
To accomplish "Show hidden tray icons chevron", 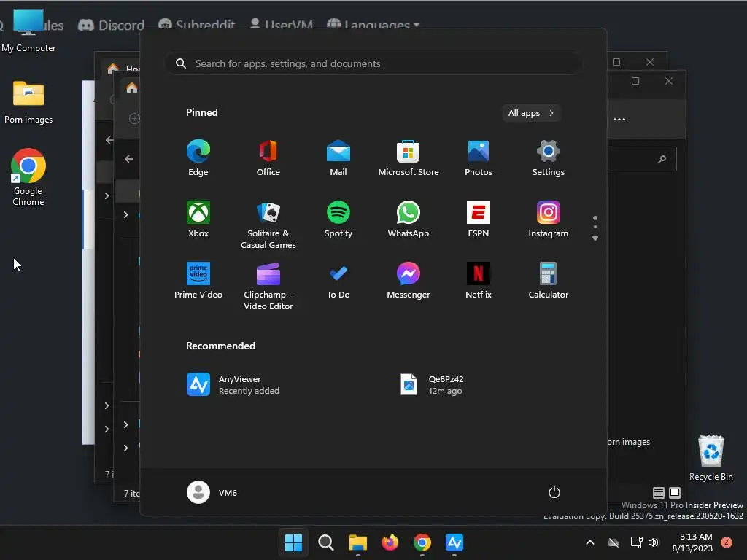I will click(589, 542).
